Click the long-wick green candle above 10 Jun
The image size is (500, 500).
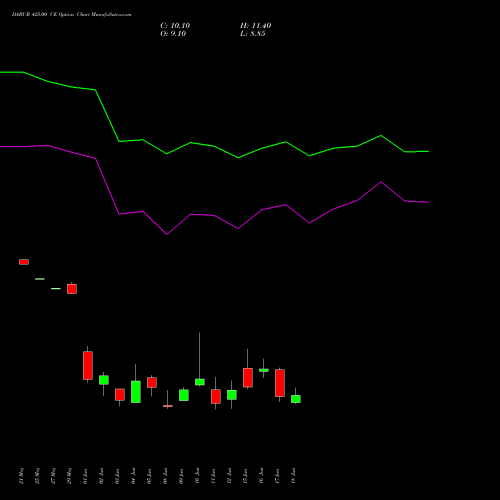[x=200, y=382]
